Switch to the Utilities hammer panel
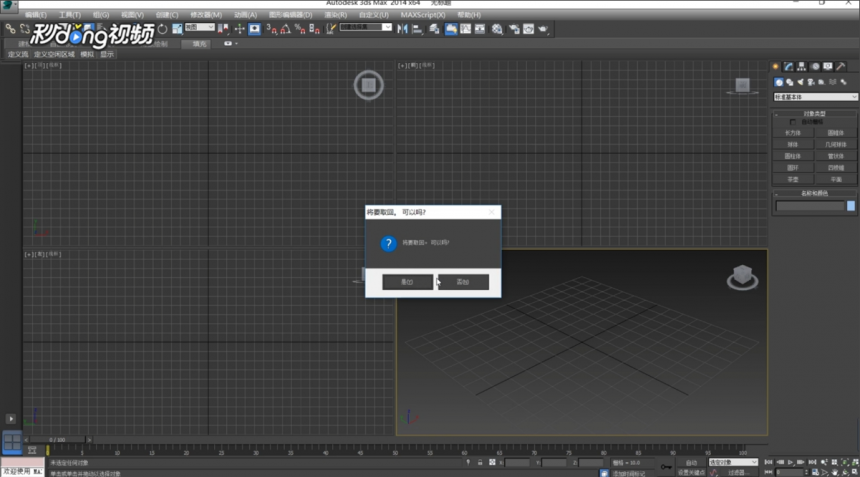The height and width of the screenshot is (477, 860). 841,66
